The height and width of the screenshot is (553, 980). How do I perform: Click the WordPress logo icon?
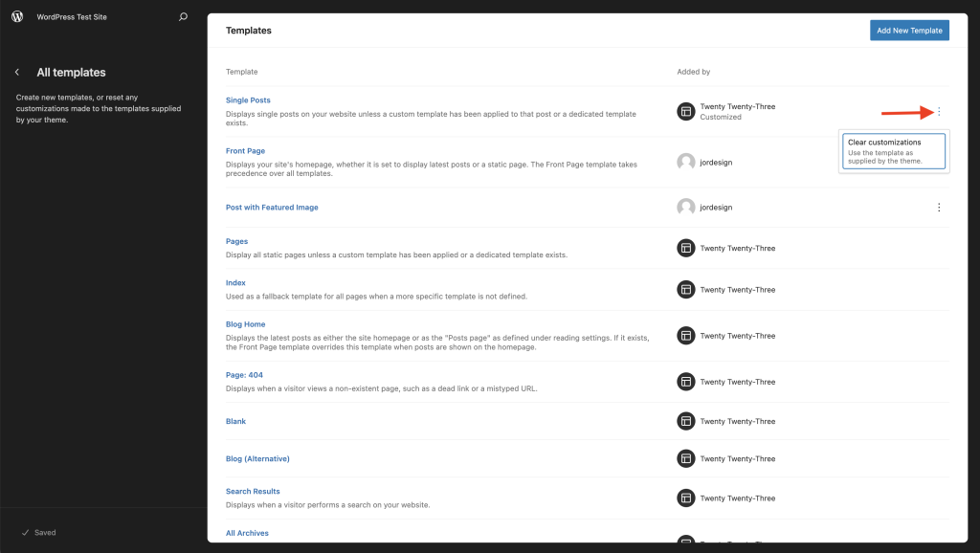pyautogui.click(x=17, y=16)
